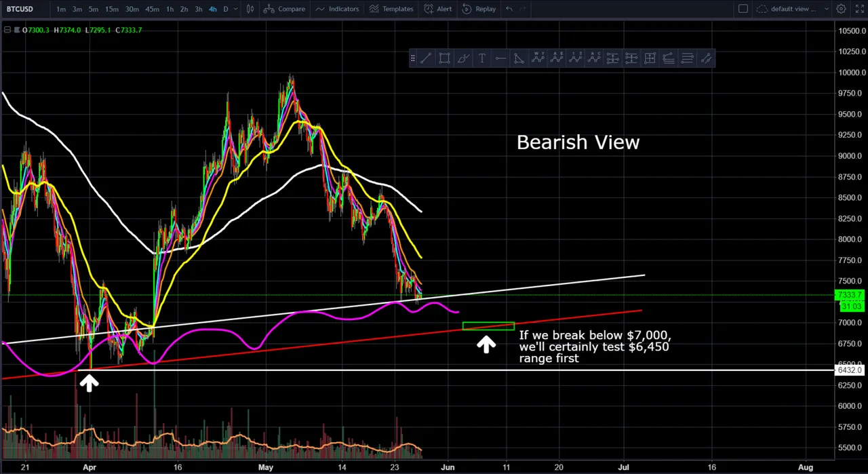
Task: Open the Compare symbols menu
Action: click(x=284, y=9)
